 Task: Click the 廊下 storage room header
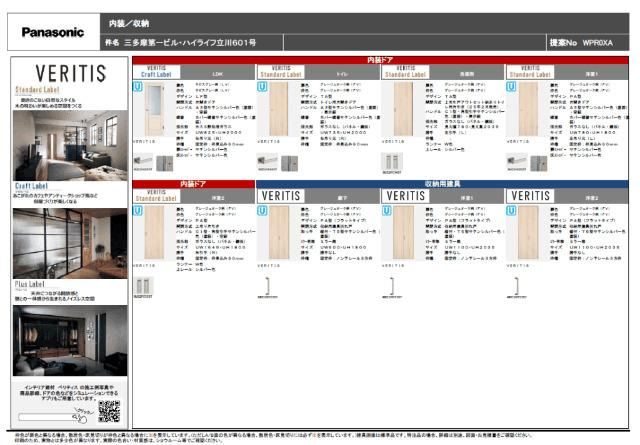click(342, 198)
